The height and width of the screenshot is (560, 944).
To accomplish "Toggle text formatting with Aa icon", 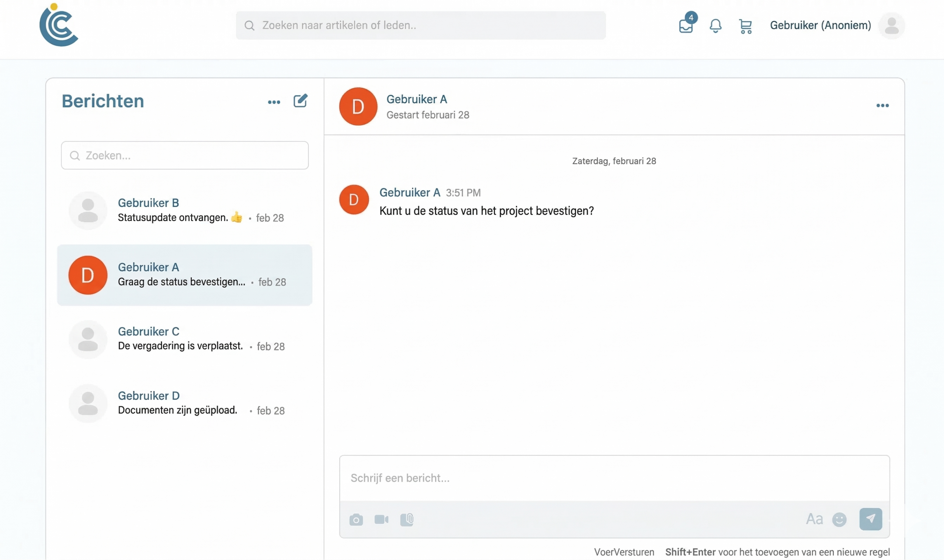I will [814, 519].
